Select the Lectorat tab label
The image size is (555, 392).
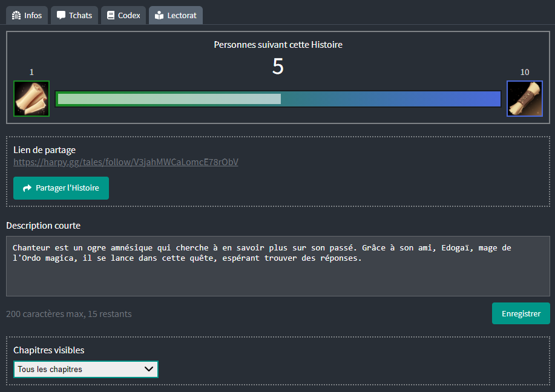182,16
